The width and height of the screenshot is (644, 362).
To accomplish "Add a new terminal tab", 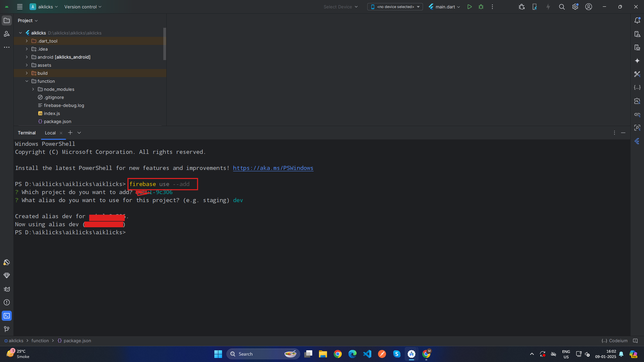I will point(70,133).
